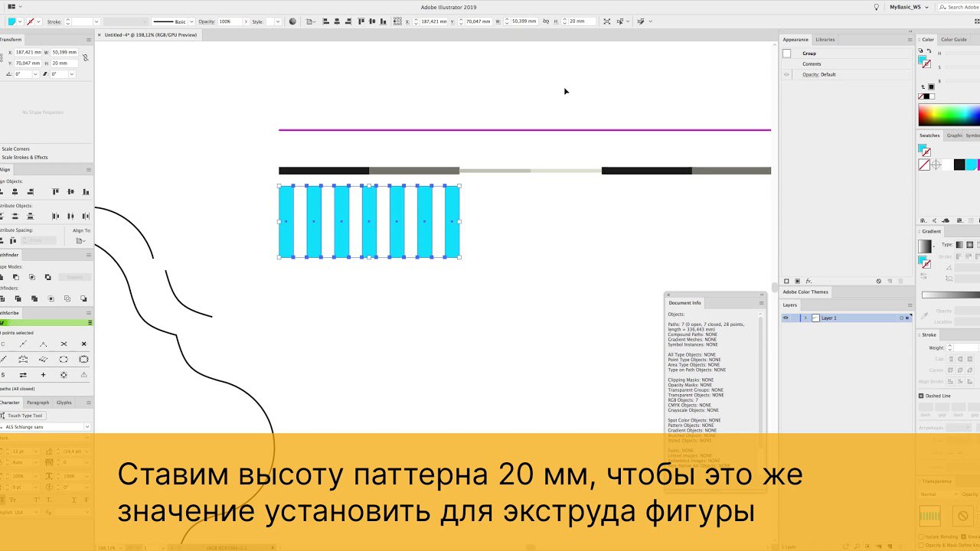Click horizontal align left in control bar
The width and height of the screenshot is (980, 551).
point(326,21)
